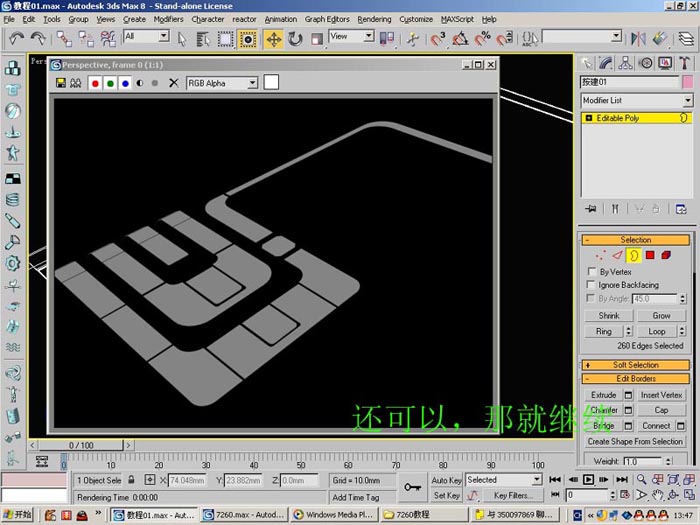Clone the rendered frame window
The width and height of the screenshot is (700, 525).
[x=75, y=83]
